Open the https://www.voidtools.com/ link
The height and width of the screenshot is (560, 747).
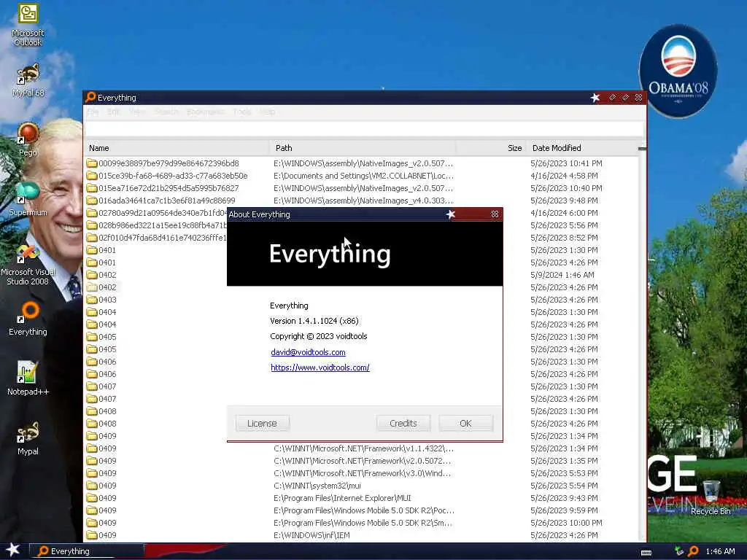320,367
